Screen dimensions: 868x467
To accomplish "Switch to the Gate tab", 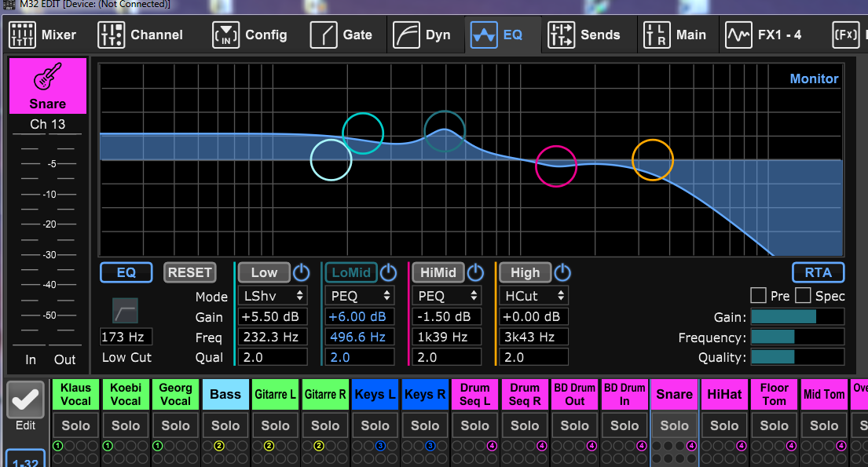I will [341, 35].
